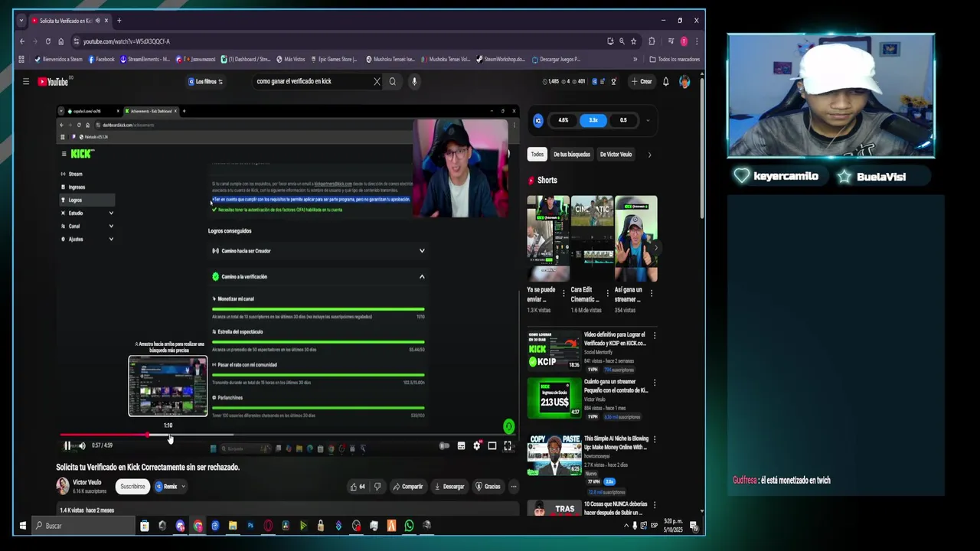Viewport: 980px width, 551px height.
Task: Expand Camino hacia ser Creador section in video
Action: coord(422,250)
